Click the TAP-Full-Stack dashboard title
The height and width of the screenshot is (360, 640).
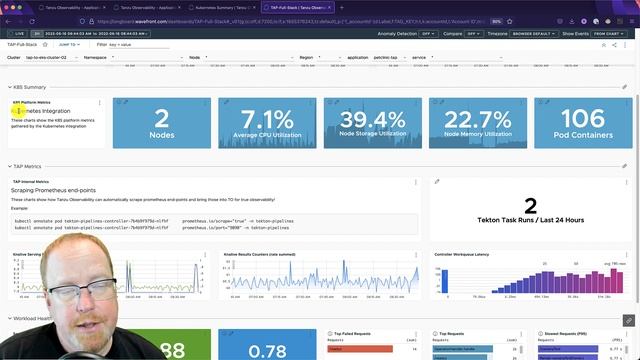tap(22, 44)
